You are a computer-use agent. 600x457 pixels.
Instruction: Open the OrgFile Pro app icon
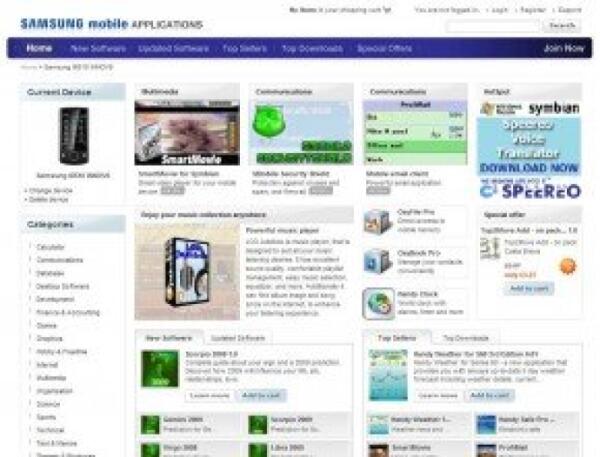[x=377, y=222]
